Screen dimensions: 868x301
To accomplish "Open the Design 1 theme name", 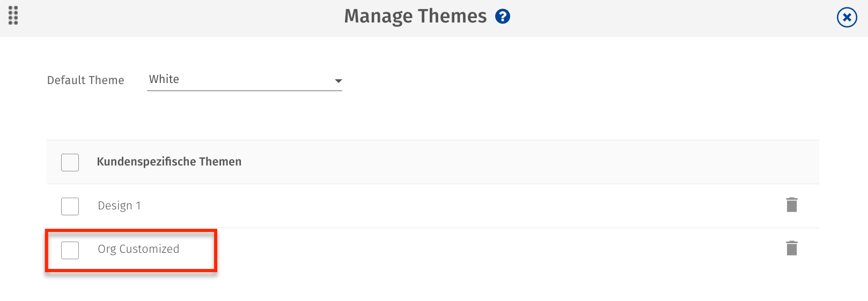I will [x=119, y=206].
